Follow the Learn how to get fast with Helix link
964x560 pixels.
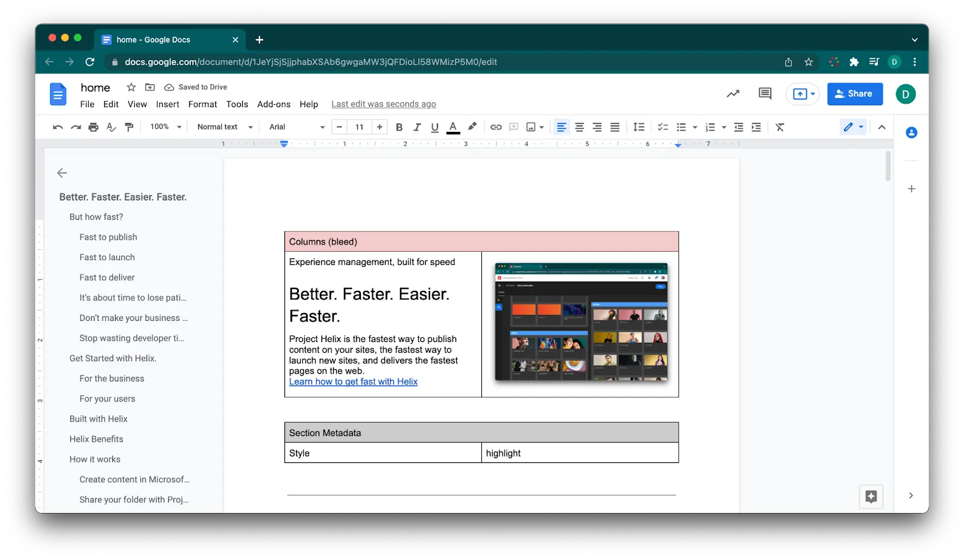click(353, 382)
